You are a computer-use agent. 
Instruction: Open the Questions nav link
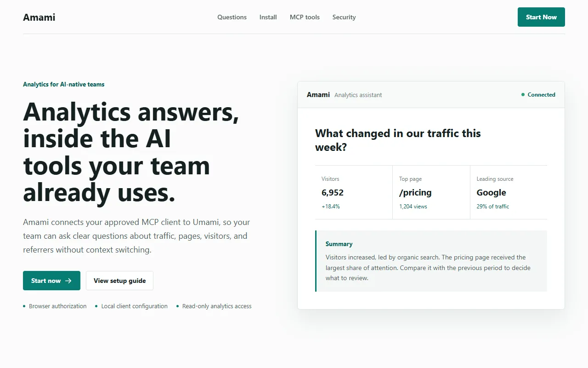(232, 17)
